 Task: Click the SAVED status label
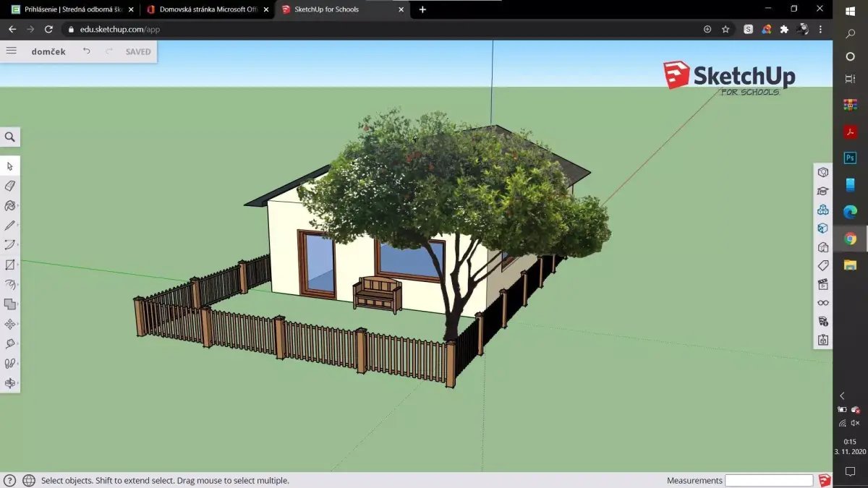tap(138, 51)
